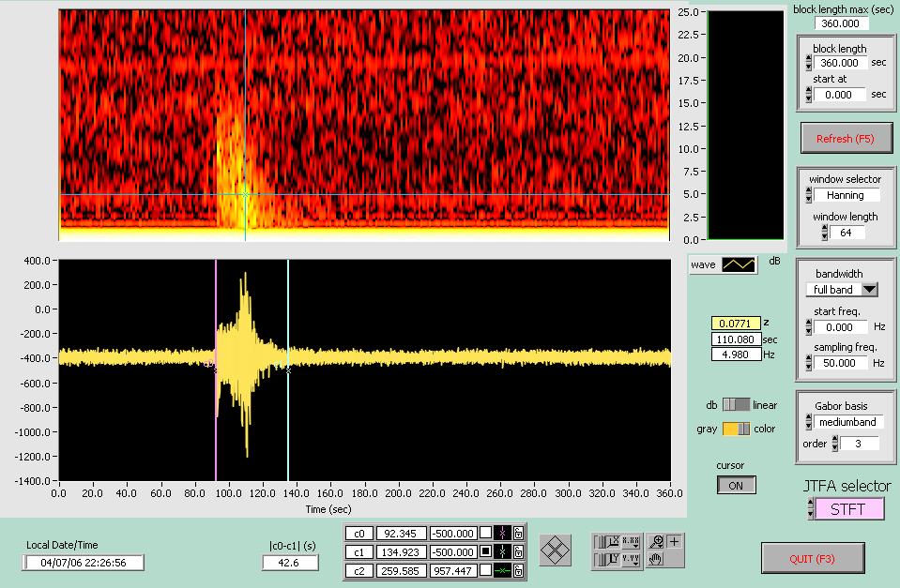Viewport: 900px width, 588px height.
Task: Click the X axis autoscale lock icon
Action: click(606, 541)
